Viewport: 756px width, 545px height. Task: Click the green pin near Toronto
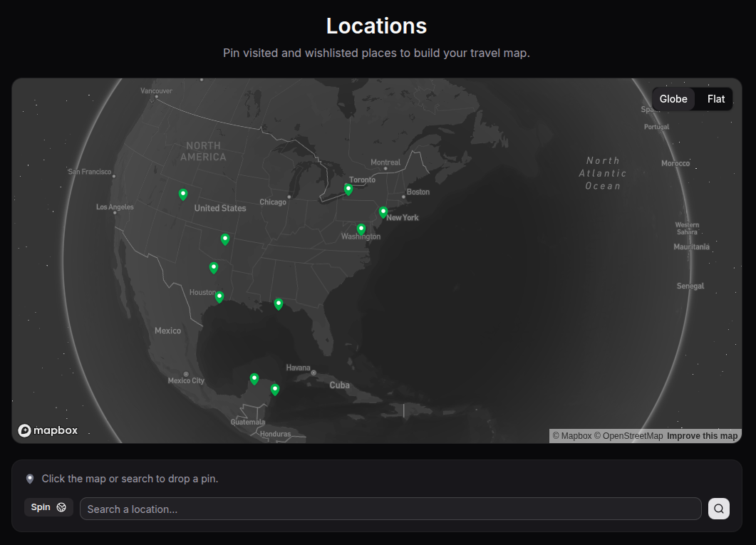pyautogui.click(x=348, y=190)
